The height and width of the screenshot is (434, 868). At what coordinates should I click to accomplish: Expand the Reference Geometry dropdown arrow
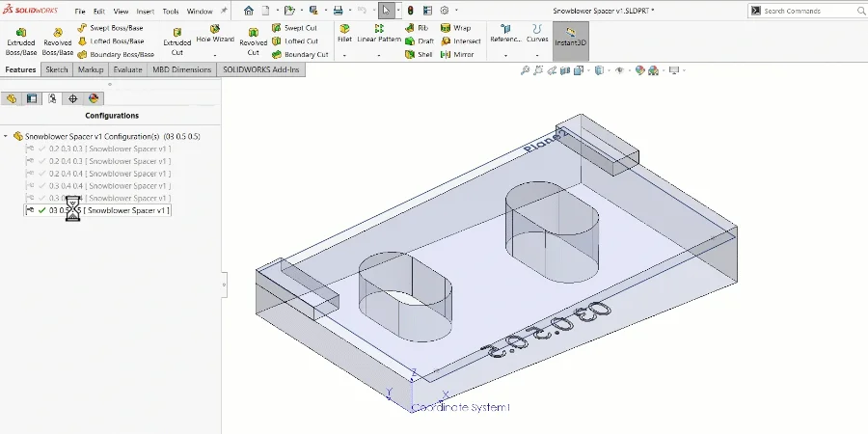(x=505, y=55)
